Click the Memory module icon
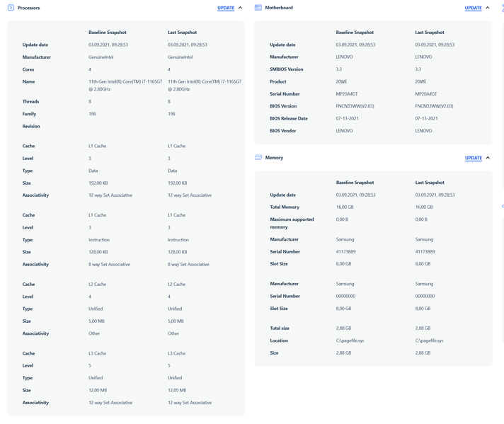Image resolution: width=504 pixels, height=424 pixels. point(258,158)
